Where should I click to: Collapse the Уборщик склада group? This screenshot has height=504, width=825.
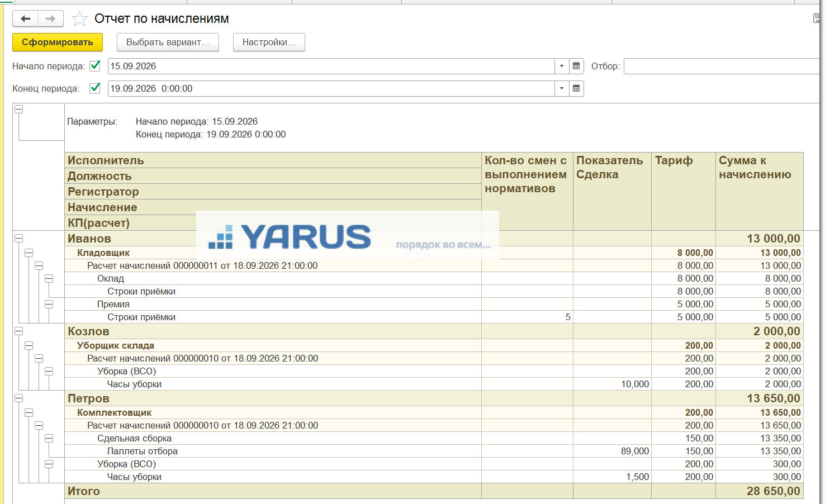coord(29,345)
